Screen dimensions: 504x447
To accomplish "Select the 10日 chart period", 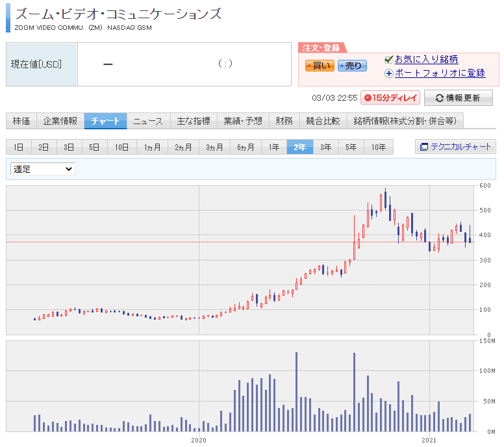I will [122, 147].
